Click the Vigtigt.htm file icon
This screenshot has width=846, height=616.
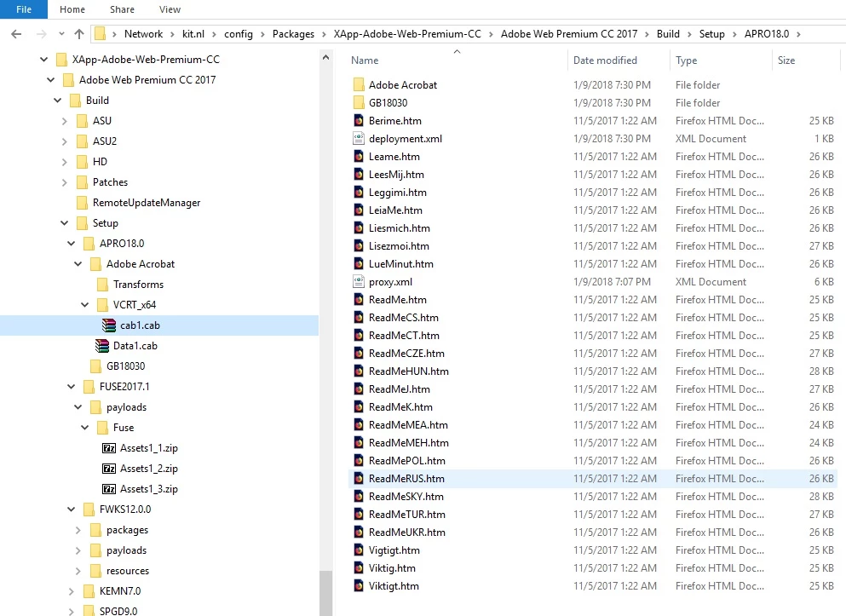point(359,550)
